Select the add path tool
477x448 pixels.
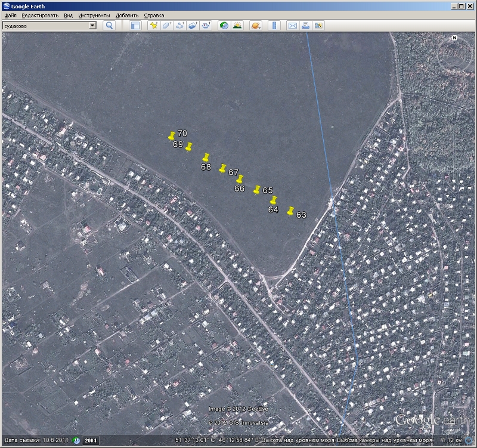coord(180,26)
